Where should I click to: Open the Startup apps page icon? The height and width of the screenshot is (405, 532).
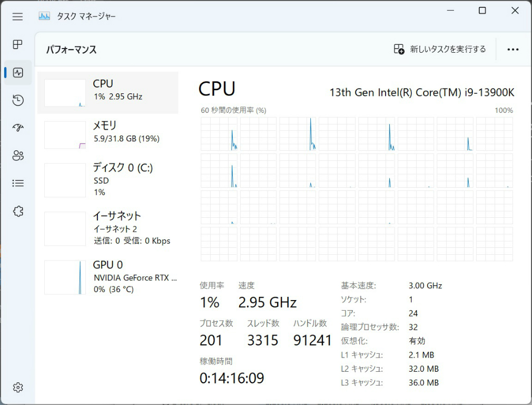(x=18, y=128)
